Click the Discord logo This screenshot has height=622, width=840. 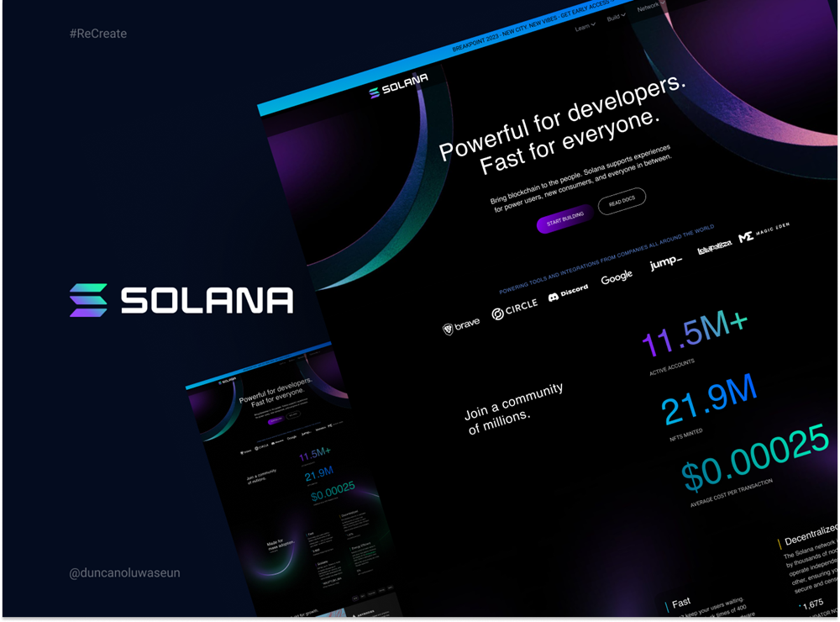coord(568,293)
